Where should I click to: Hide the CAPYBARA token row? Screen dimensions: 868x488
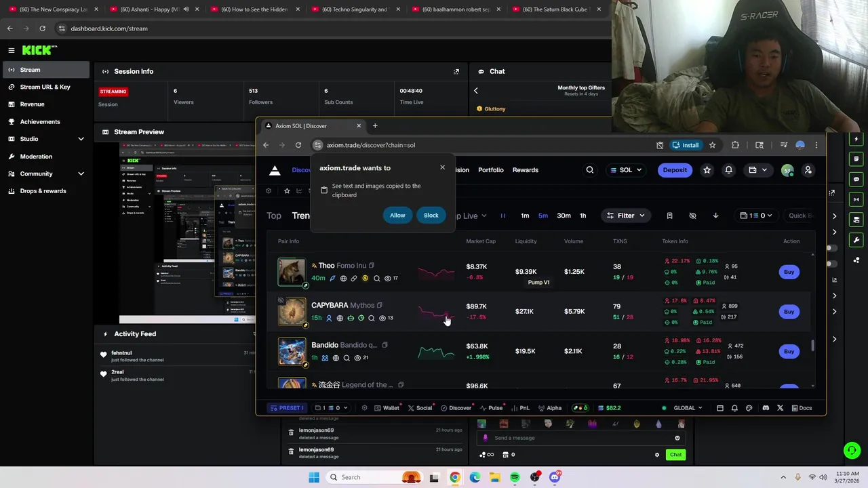tap(281, 300)
